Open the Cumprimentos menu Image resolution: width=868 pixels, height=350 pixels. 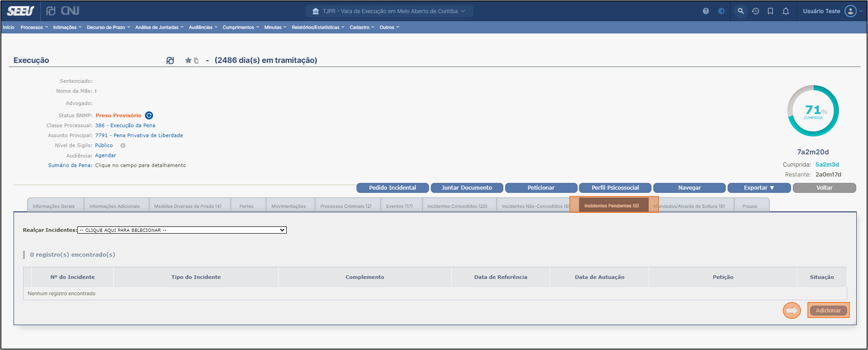[241, 27]
